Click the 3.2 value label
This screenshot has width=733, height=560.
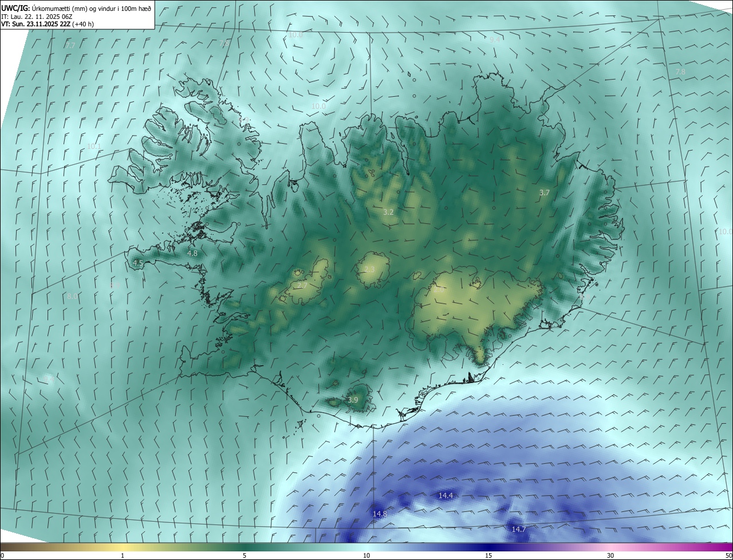click(x=388, y=212)
